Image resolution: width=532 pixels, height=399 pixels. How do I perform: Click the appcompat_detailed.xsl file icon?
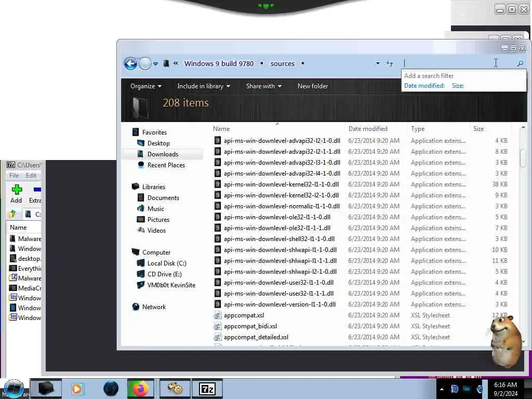point(218,337)
